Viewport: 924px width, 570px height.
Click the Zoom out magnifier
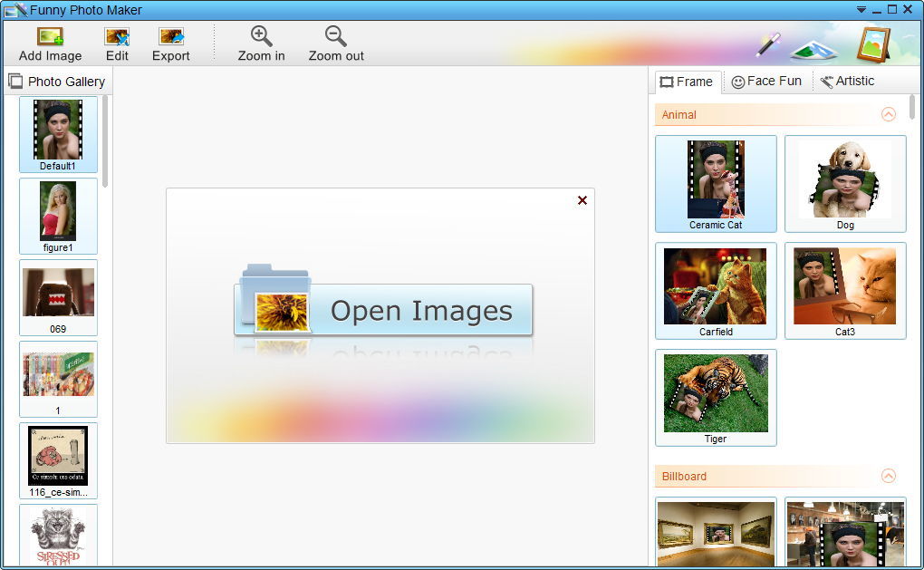[x=336, y=36]
